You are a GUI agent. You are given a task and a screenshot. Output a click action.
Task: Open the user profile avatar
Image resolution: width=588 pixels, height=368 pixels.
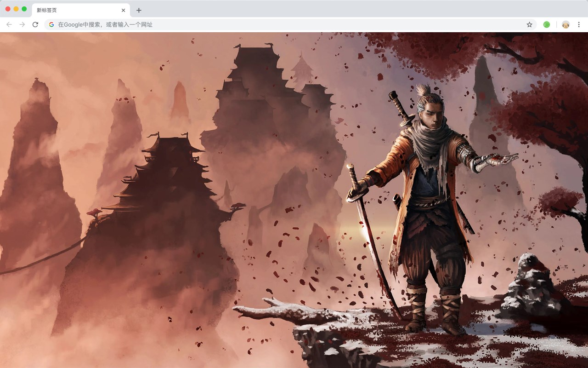point(566,24)
